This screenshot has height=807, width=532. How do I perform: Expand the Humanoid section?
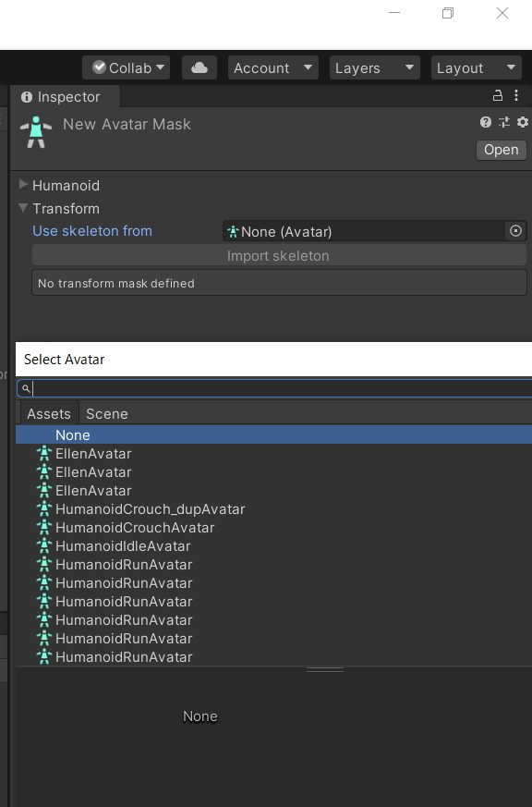pyautogui.click(x=23, y=184)
